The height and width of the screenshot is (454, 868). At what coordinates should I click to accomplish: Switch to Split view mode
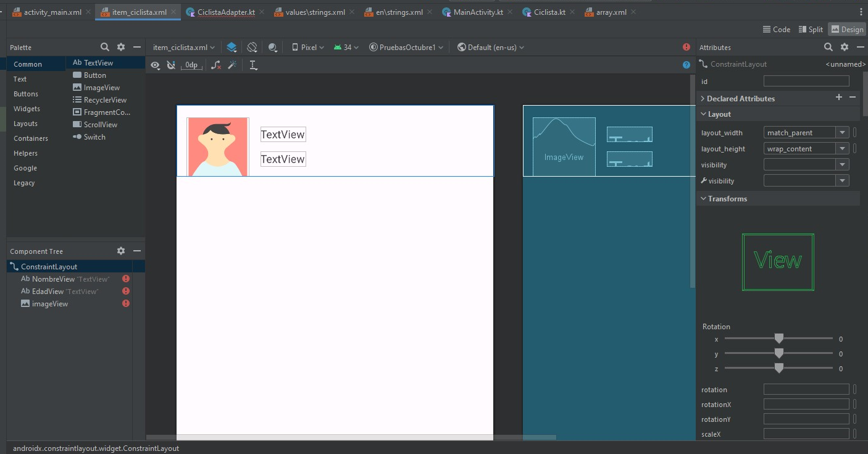pos(811,30)
